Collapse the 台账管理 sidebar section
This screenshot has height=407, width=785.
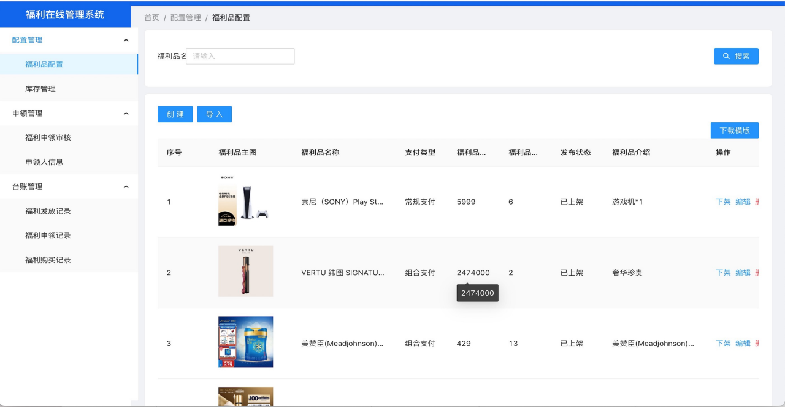125,186
